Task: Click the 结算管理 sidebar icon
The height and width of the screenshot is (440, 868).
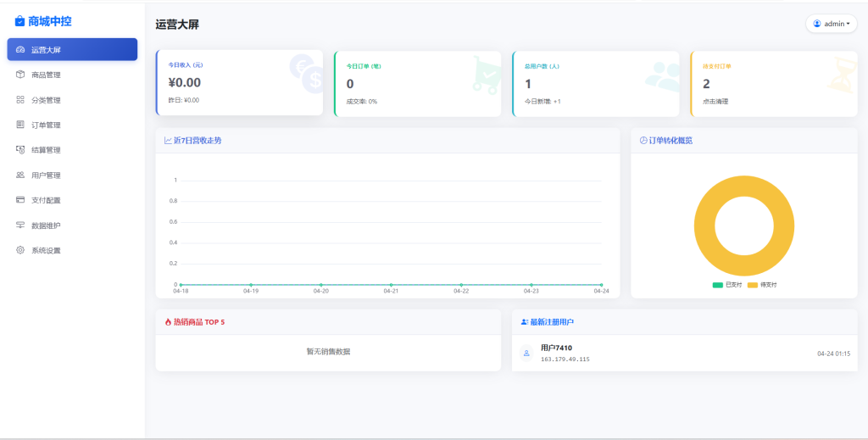Action: 20,150
